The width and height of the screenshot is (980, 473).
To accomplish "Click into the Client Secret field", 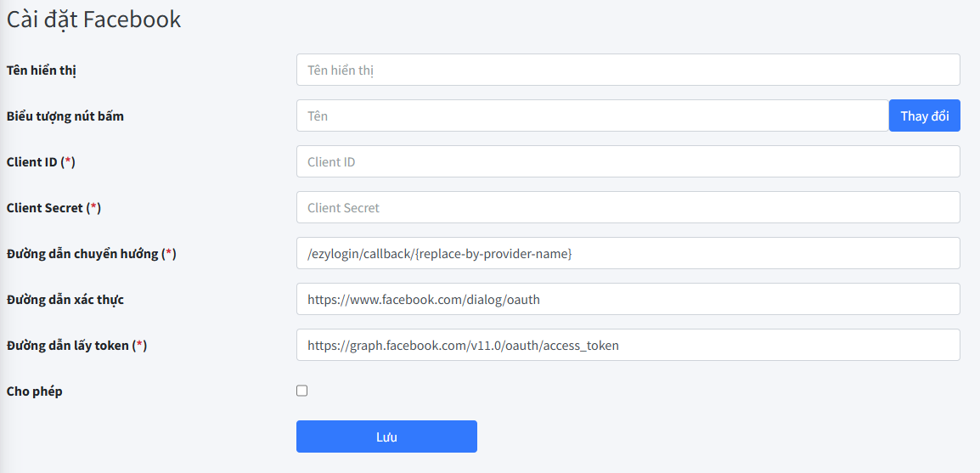I will 628,207.
